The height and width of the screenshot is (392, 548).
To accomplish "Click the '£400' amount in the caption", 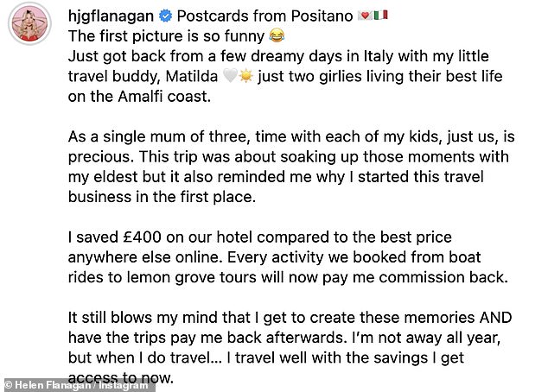I will tap(142, 237).
